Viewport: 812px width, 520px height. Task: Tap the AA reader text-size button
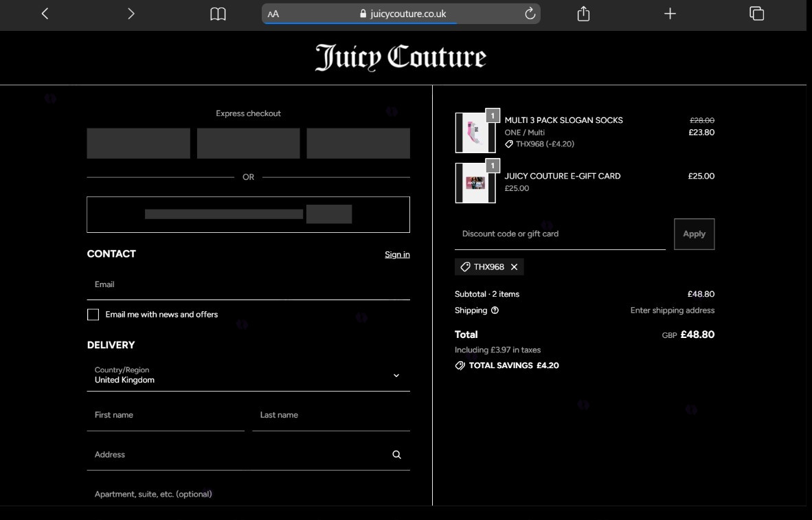click(x=273, y=14)
